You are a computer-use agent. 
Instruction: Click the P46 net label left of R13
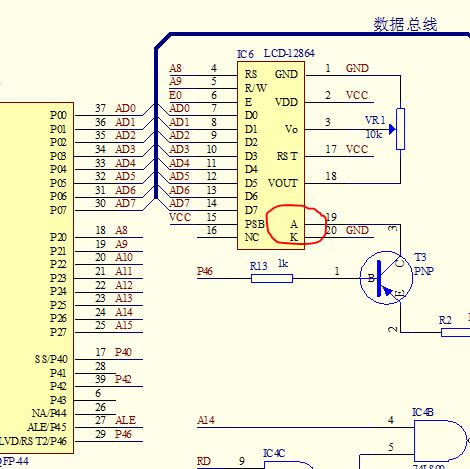[x=205, y=271]
